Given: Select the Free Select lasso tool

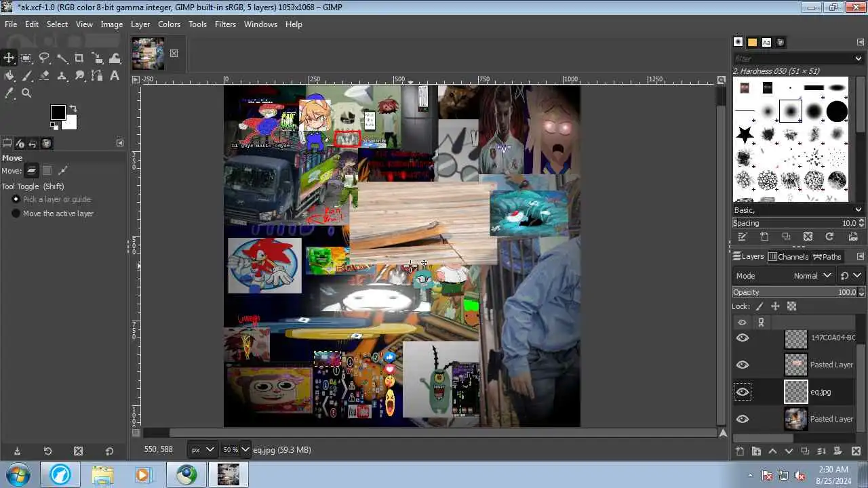Looking at the screenshot, I should pos(44,58).
